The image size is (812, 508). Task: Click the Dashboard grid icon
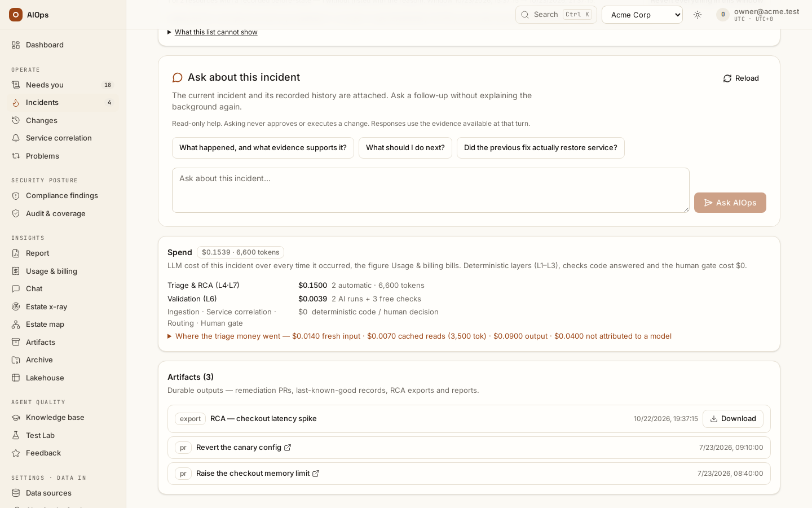[x=16, y=45]
